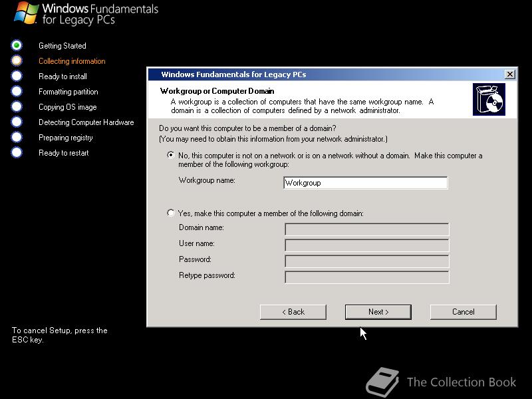Click the User name field
This screenshot has width=532, height=399.
point(367,245)
